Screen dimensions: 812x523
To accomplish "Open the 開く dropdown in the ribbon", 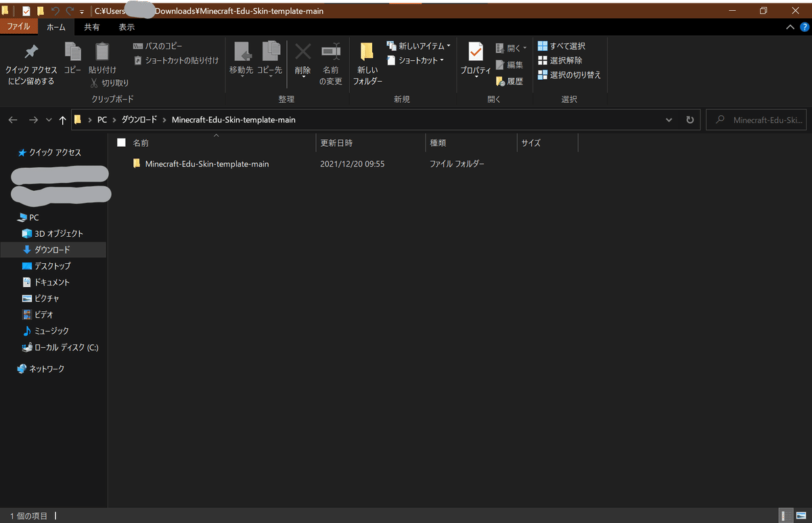I will pos(512,48).
